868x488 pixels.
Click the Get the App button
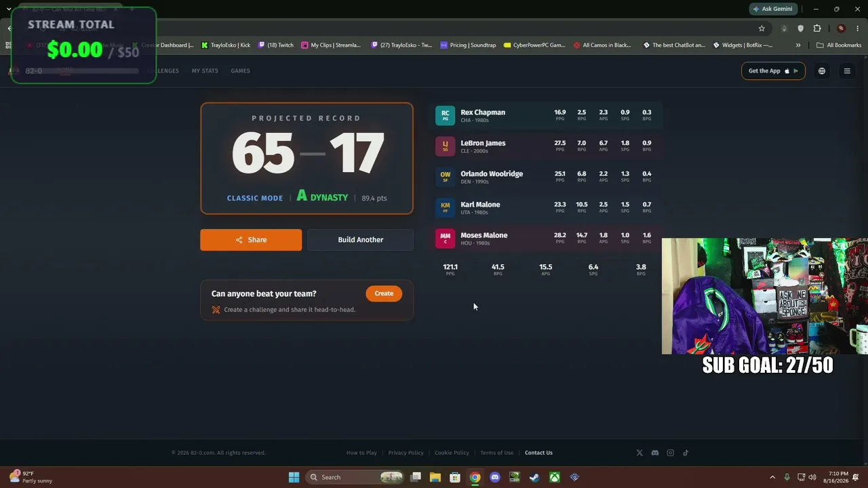tap(773, 70)
